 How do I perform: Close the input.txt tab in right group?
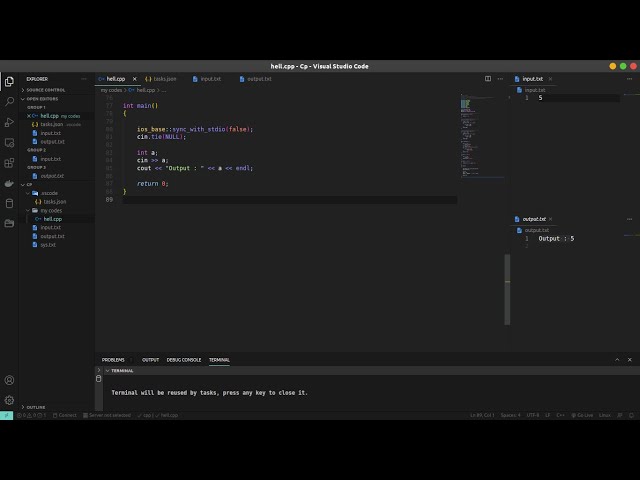coord(550,79)
